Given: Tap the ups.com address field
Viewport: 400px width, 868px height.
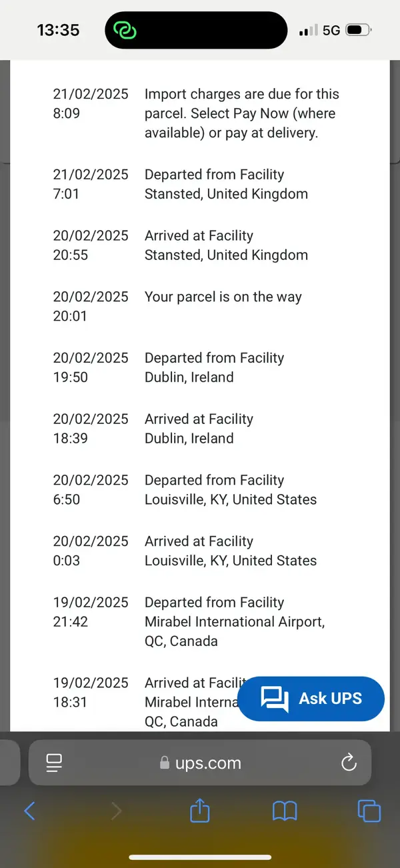Looking at the screenshot, I should (x=200, y=763).
